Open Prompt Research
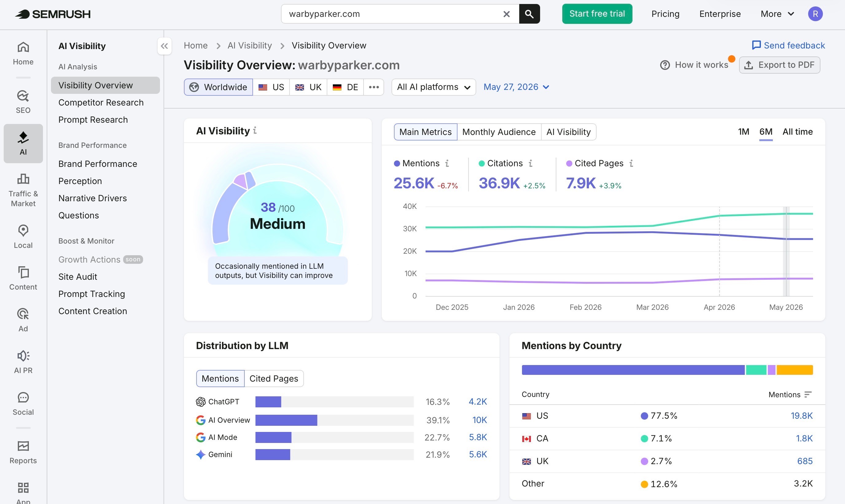845x504 pixels. tap(93, 120)
